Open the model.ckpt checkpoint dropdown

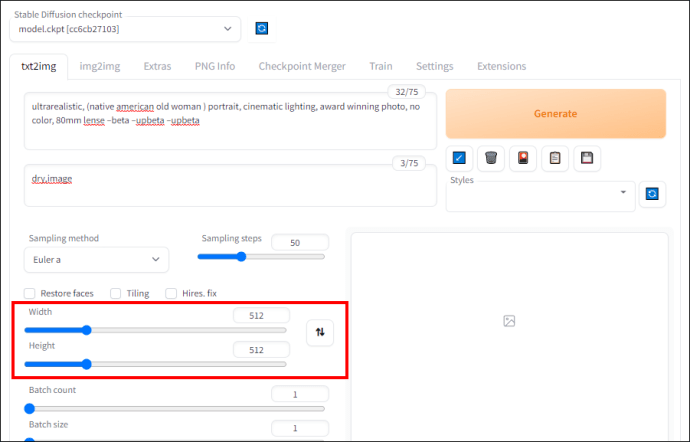[x=125, y=29]
